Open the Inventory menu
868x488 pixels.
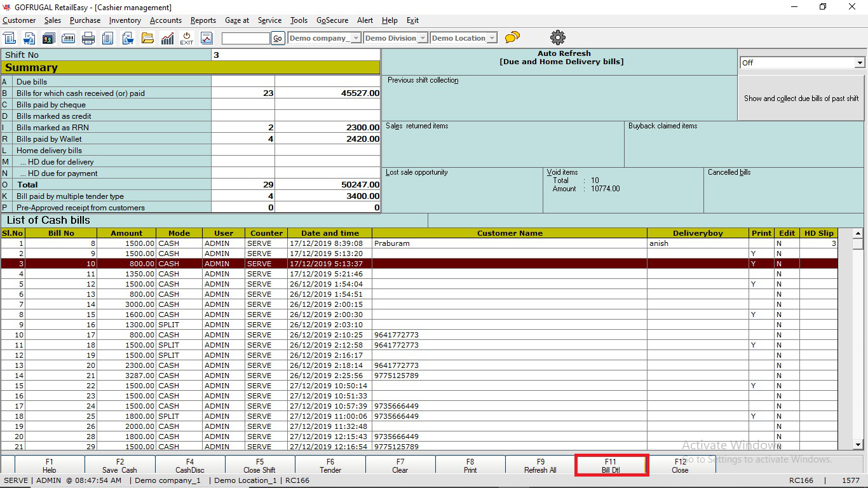click(x=125, y=20)
